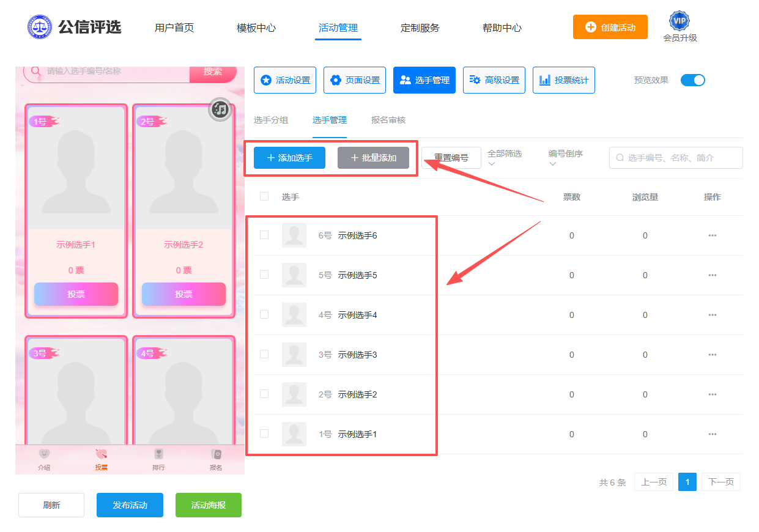Open the 页面设置 section
This screenshot has width=759, height=532.
[355, 80]
